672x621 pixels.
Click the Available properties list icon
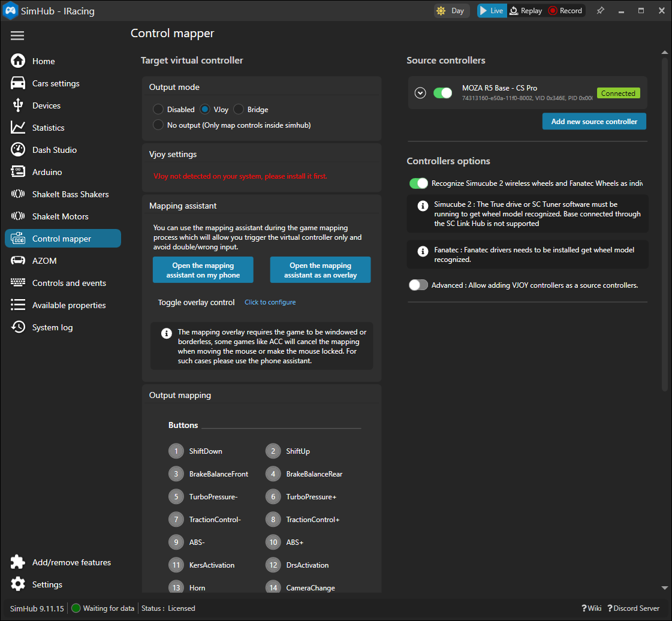[18, 305]
